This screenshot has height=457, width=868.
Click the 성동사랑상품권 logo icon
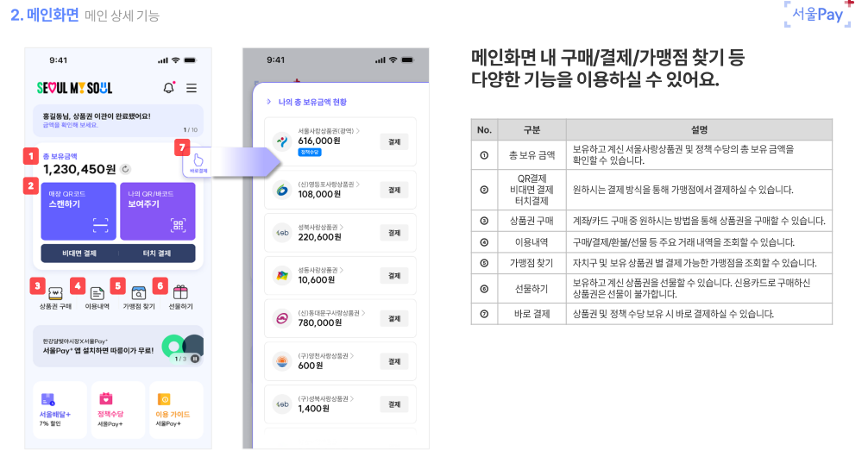coord(282,276)
